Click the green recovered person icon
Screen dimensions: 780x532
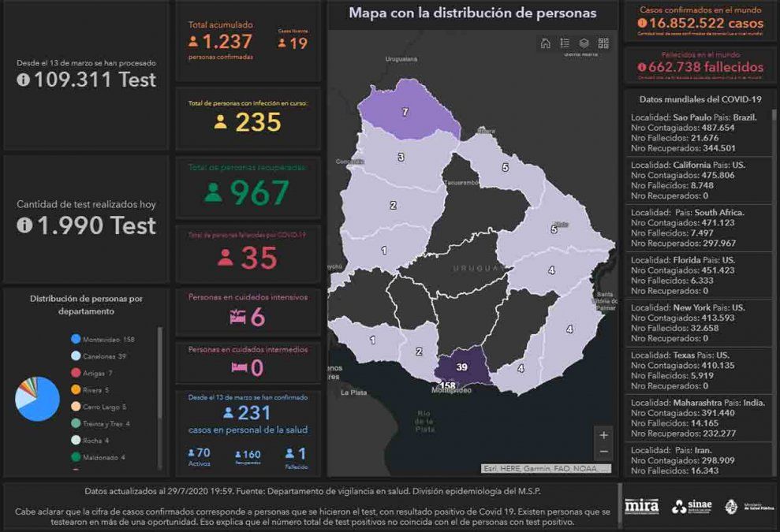pos(213,192)
